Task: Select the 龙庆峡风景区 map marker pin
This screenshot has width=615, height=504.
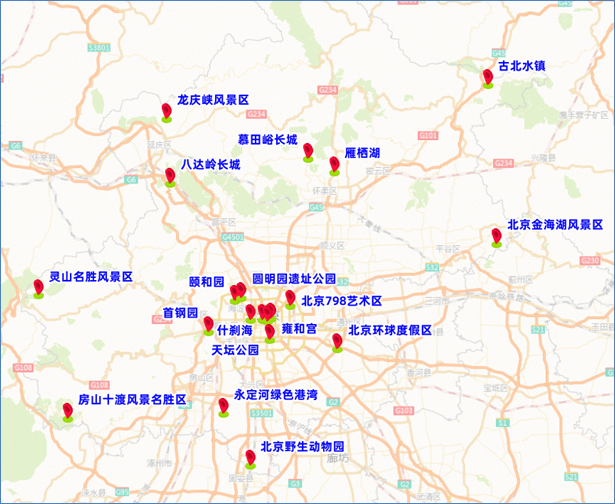Action: (x=167, y=110)
